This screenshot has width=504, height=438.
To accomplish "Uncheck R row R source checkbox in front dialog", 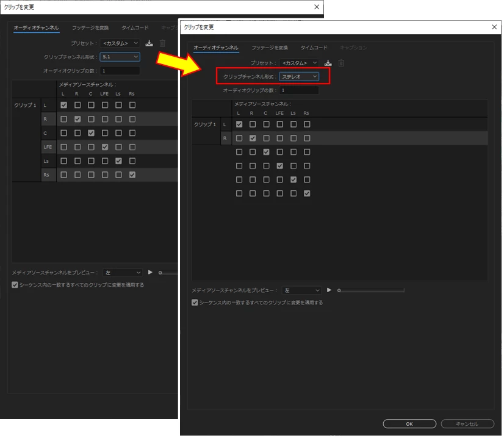I will (253, 138).
